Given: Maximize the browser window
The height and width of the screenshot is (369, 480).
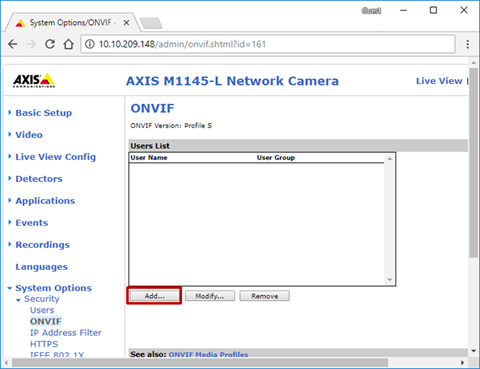Looking at the screenshot, I should click(433, 10).
